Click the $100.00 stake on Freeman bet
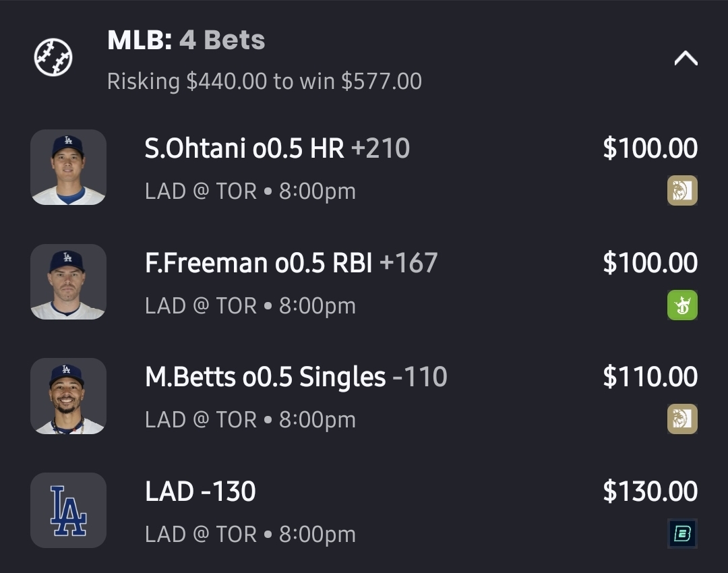Viewport: 728px width, 573px height. [650, 263]
